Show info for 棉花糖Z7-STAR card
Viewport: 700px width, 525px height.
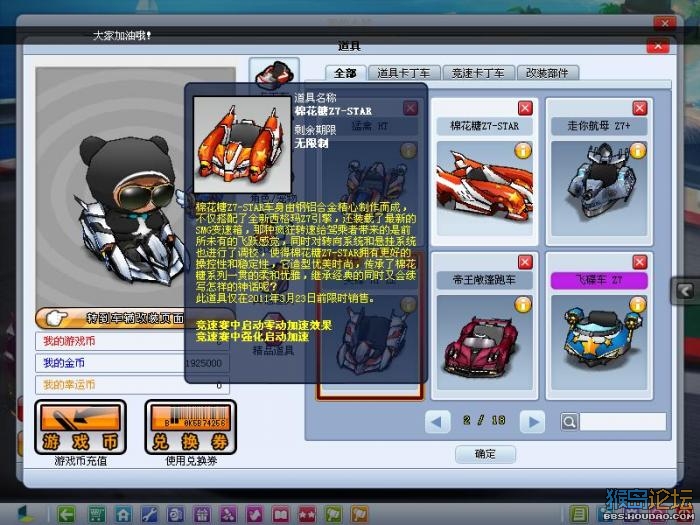(x=523, y=150)
